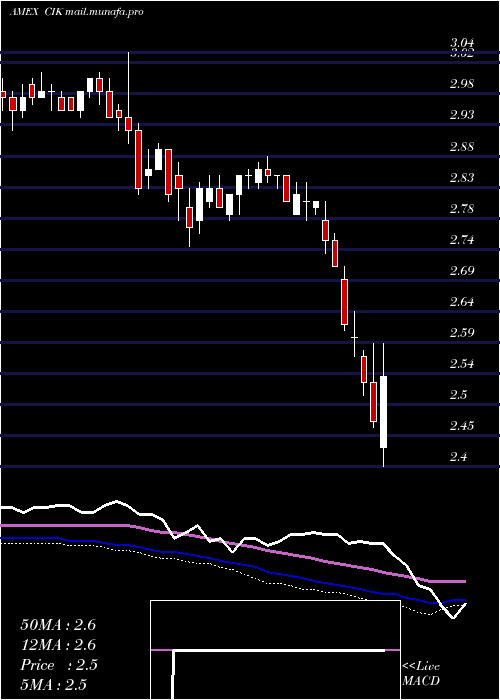Click the 2.88 price axis label
This screenshot has height=700, width=500.
click(462, 146)
